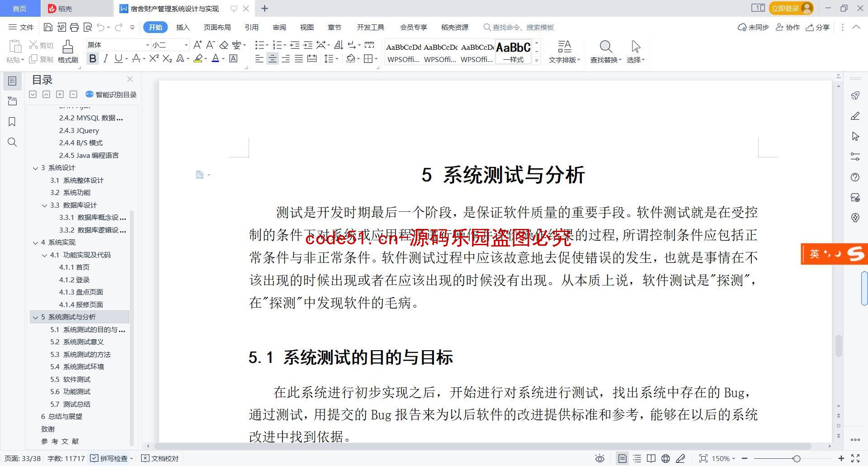The image size is (868, 466).
Task: Click the Save document icon
Action: tap(48, 27)
